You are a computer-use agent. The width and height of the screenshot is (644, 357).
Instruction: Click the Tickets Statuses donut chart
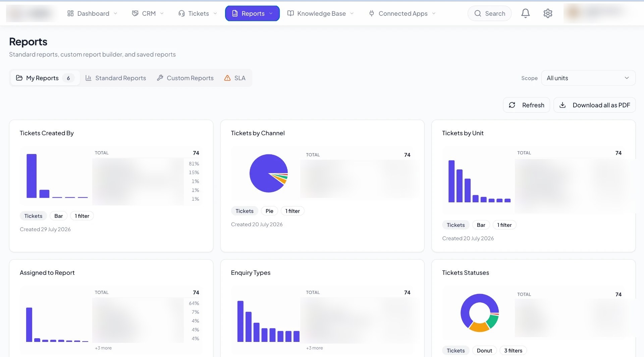point(480,313)
